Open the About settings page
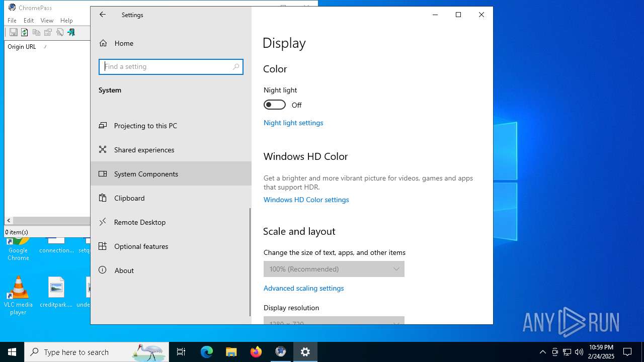Viewport: 644px width, 362px height. tap(171, 270)
